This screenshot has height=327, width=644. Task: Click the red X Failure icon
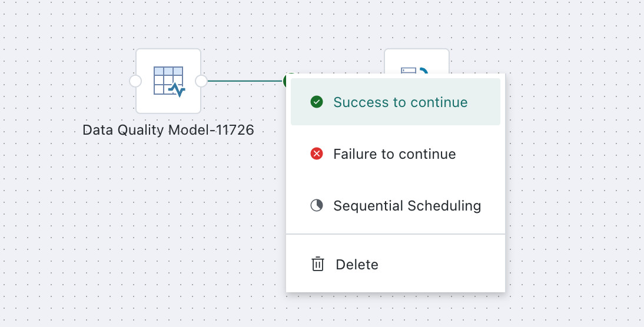click(x=316, y=154)
